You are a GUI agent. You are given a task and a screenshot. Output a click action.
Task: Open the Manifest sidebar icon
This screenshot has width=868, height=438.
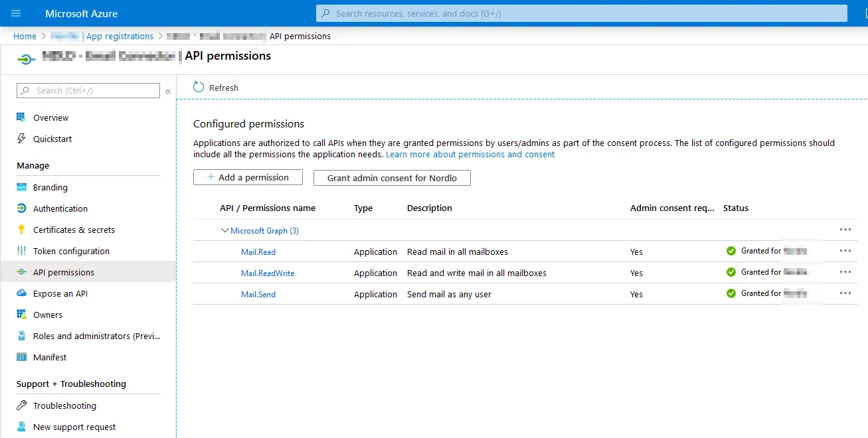tap(21, 357)
